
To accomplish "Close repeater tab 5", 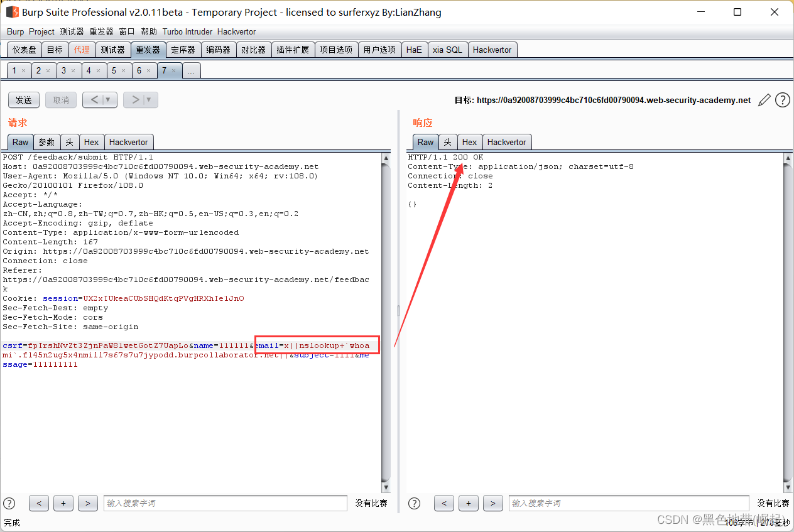I will 123,71.
